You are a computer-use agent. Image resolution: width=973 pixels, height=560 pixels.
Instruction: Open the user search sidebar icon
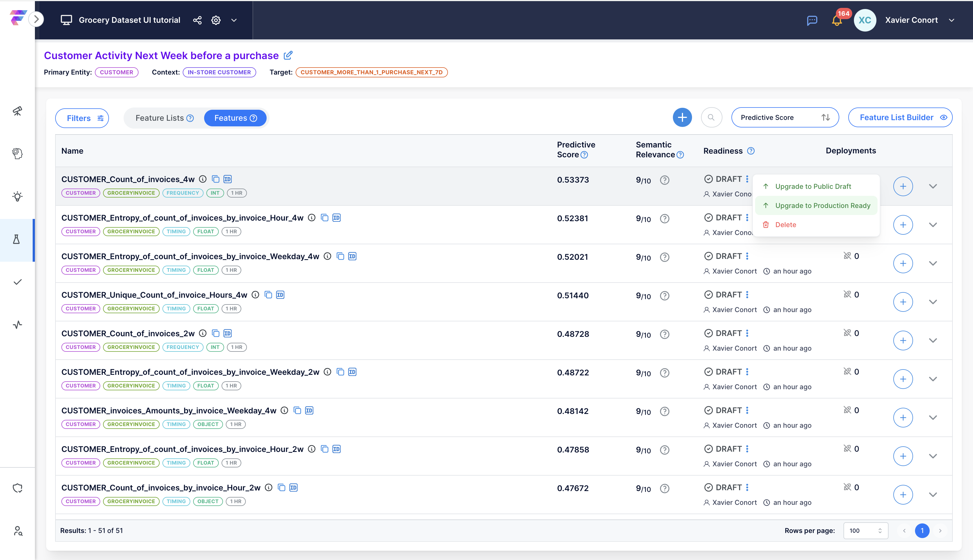(x=18, y=531)
